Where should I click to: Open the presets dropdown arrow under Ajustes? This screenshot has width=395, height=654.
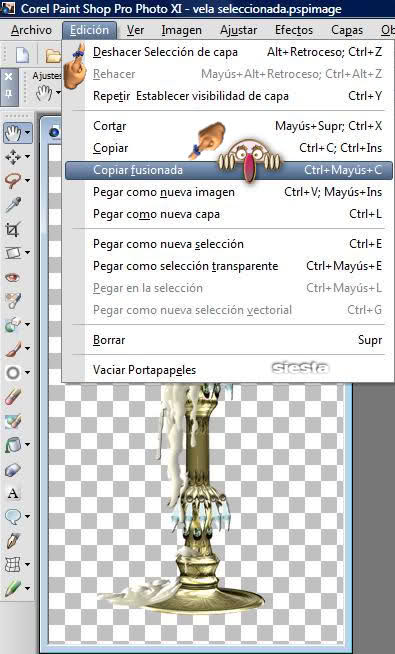point(58,93)
